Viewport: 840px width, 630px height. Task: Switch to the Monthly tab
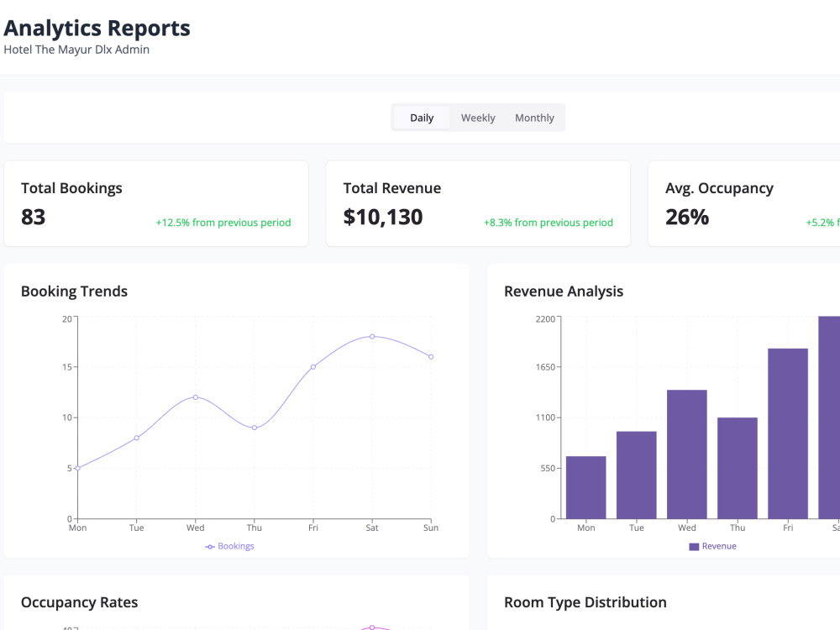(x=534, y=118)
